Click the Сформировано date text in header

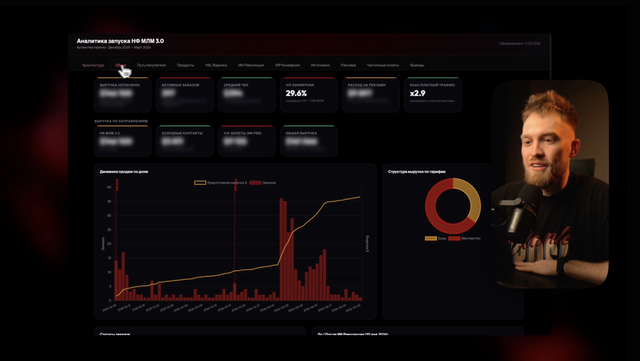tap(520, 43)
